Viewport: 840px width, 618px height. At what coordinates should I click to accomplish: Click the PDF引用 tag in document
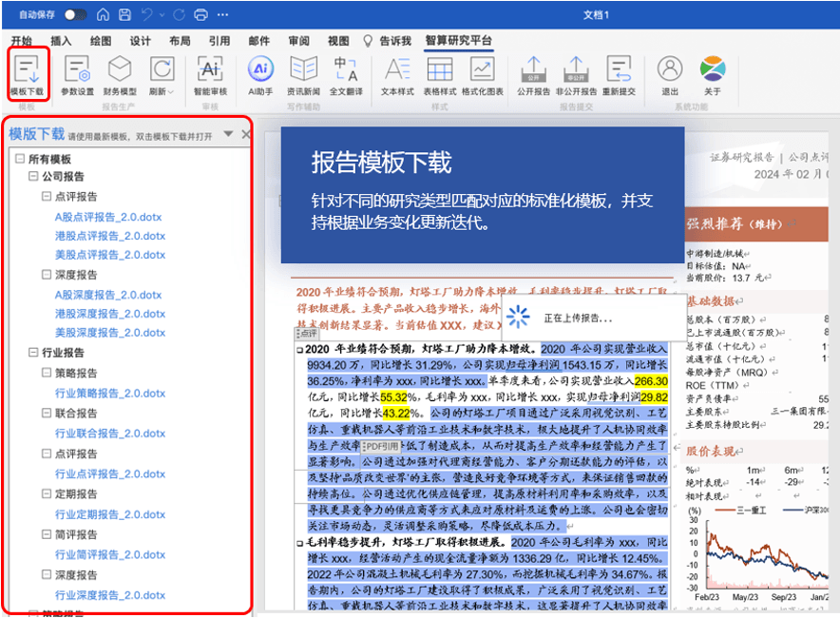coord(381,446)
